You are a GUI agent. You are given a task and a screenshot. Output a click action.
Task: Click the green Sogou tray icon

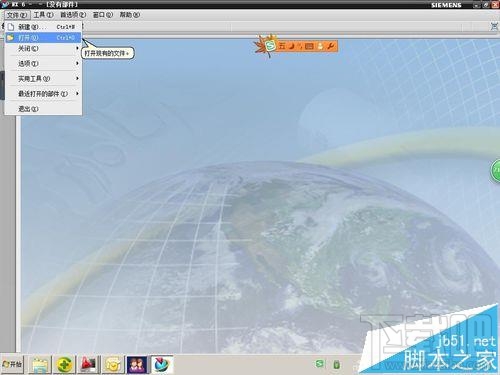point(319,364)
